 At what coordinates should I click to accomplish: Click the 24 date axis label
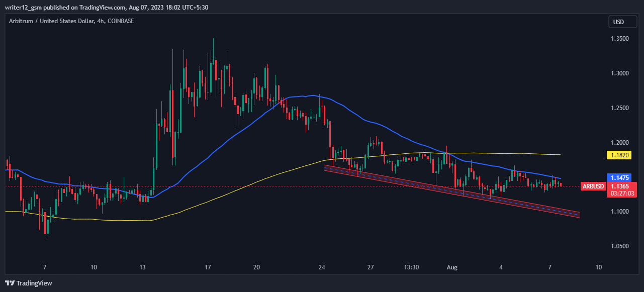pyautogui.click(x=322, y=267)
